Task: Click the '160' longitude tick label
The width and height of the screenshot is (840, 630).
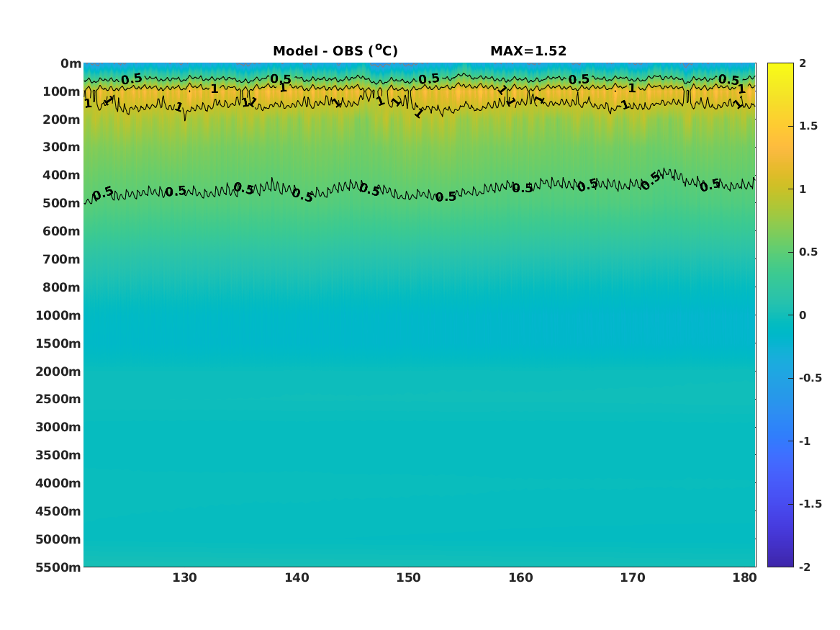Action: (520, 577)
